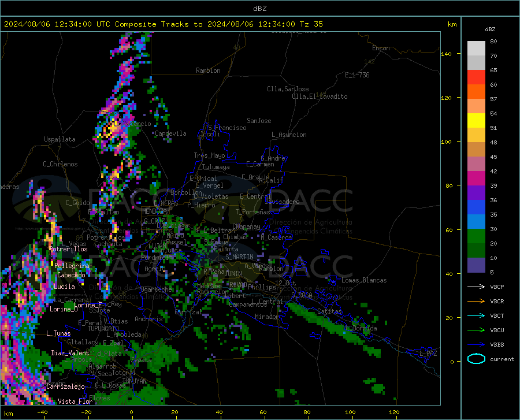This screenshot has height=420, width=520.
Task: Click the 'L_Tunas' place label
Action: (58, 333)
